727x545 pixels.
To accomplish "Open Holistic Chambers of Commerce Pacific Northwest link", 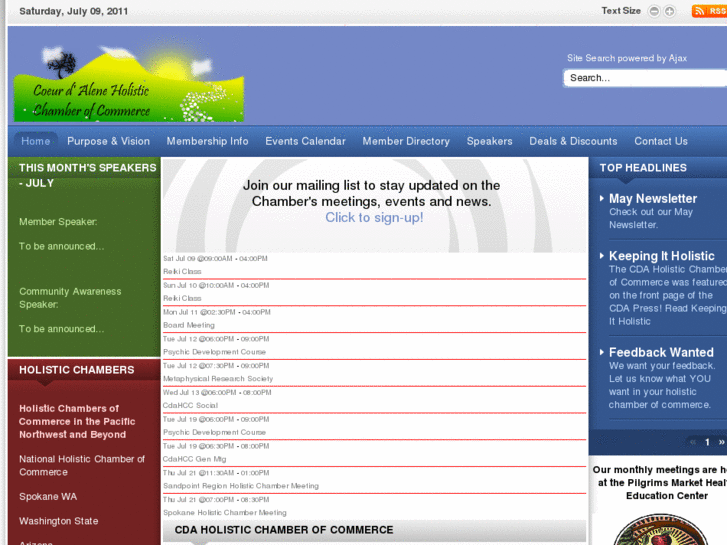I will click(77, 422).
